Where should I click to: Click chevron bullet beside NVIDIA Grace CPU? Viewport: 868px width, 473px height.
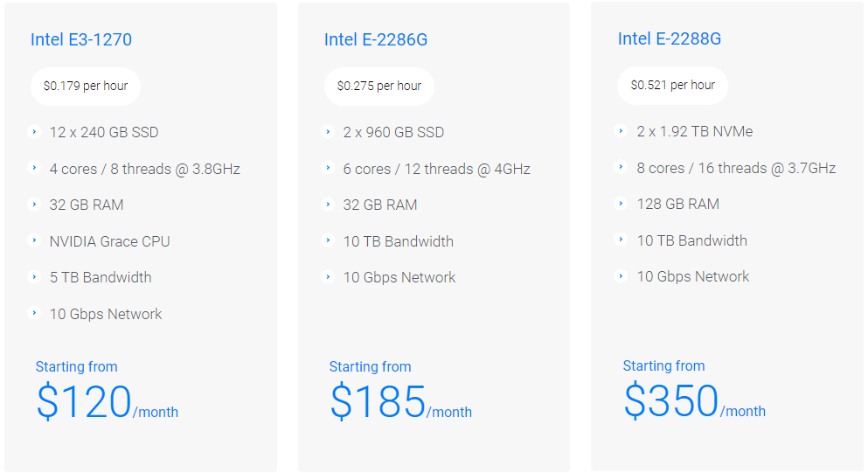pos(34,240)
